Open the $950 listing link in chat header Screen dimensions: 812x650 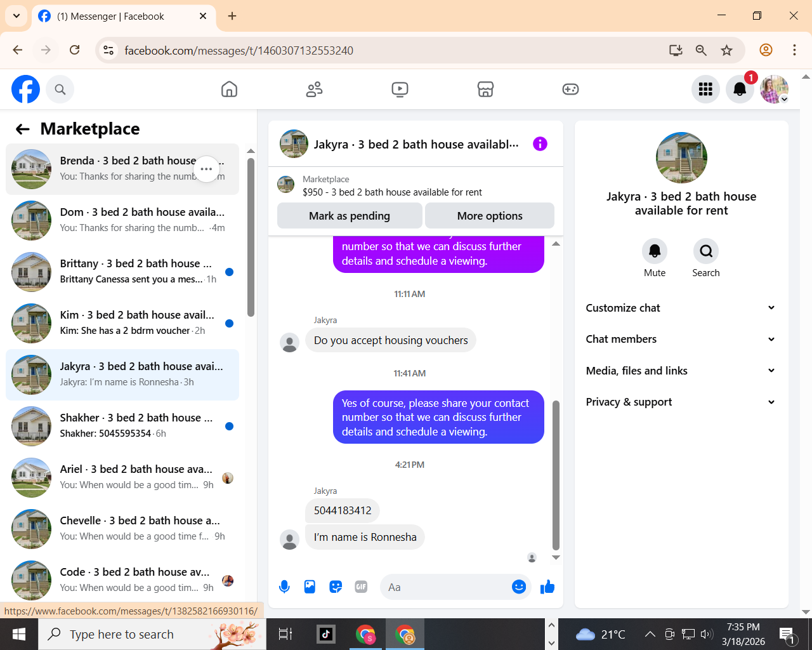[x=392, y=192]
